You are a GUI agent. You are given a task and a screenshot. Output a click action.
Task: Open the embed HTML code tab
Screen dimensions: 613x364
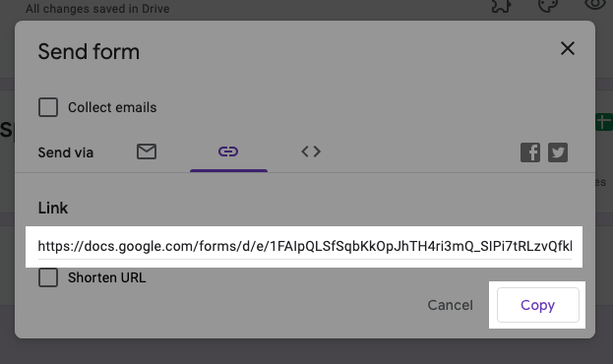(311, 152)
